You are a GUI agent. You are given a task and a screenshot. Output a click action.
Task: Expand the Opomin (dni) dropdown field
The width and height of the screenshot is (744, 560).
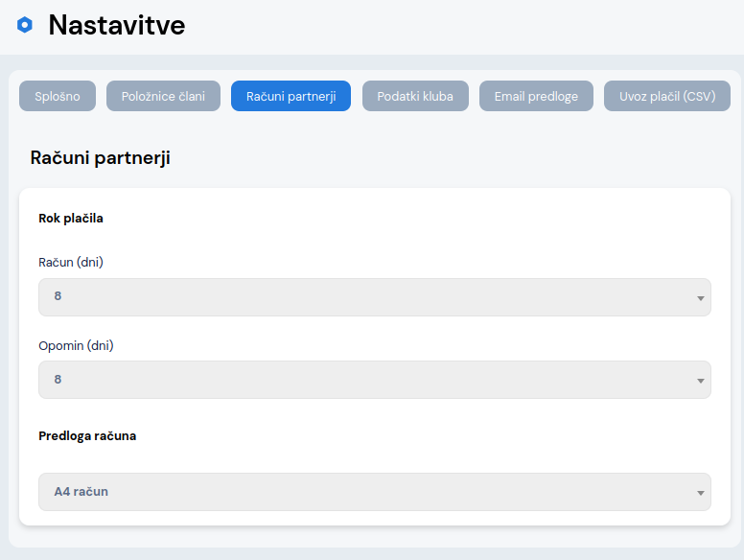[x=374, y=380]
